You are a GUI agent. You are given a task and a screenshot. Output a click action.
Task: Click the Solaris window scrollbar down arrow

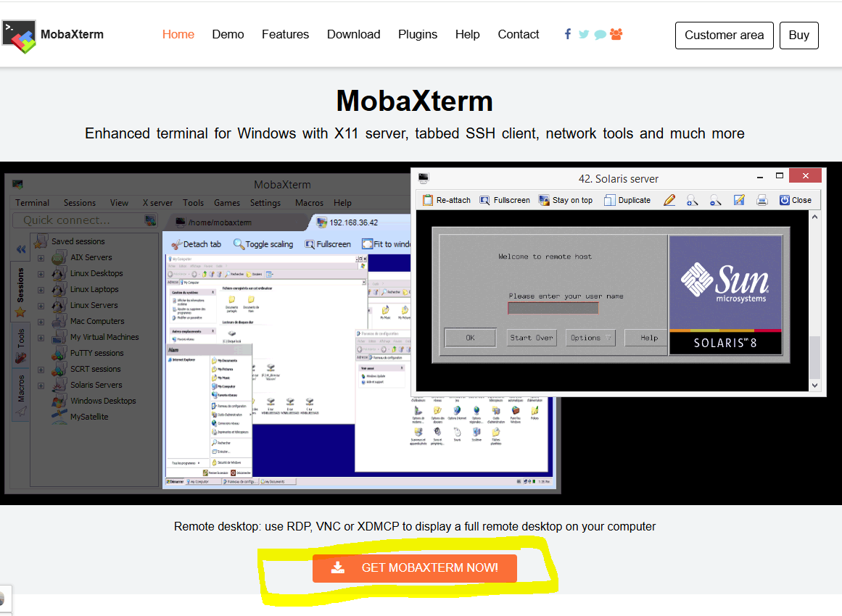point(814,386)
